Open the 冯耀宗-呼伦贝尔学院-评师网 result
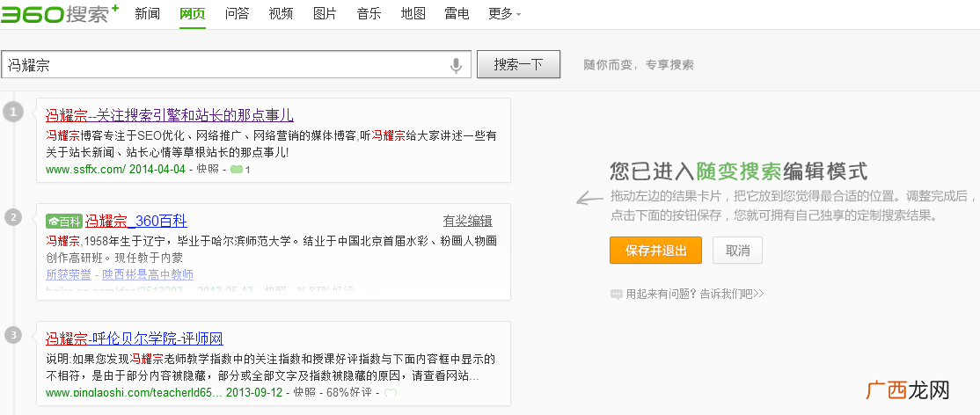 coord(135,339)
